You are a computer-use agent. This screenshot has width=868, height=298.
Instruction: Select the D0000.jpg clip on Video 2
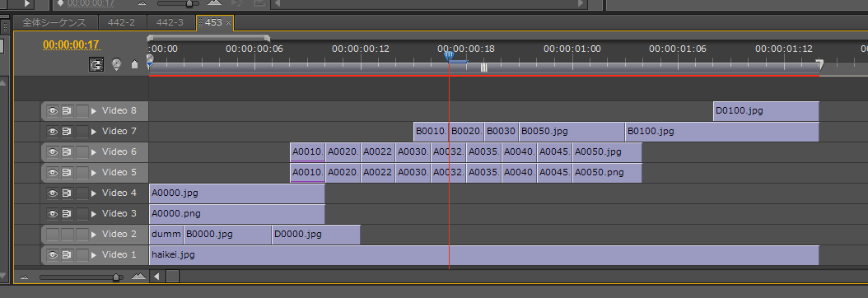click(316, 235)
